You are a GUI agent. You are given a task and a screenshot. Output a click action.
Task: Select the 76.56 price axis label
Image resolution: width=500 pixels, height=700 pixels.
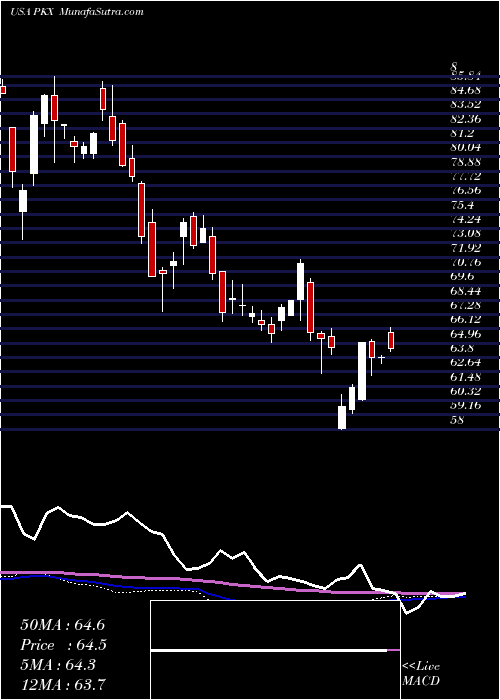pyautogui.click(x=466, y=191)
